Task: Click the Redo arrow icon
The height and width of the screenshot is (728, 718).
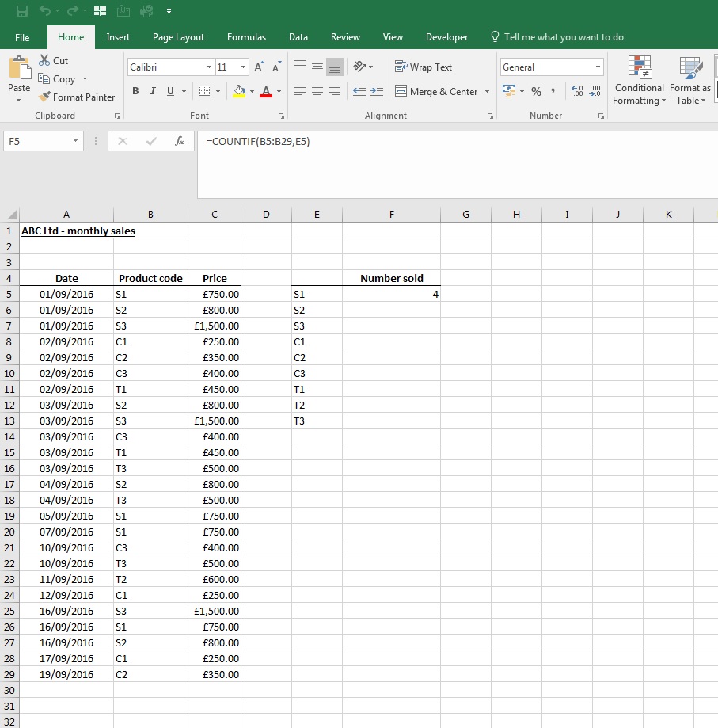Action: [x=73, y=10]
